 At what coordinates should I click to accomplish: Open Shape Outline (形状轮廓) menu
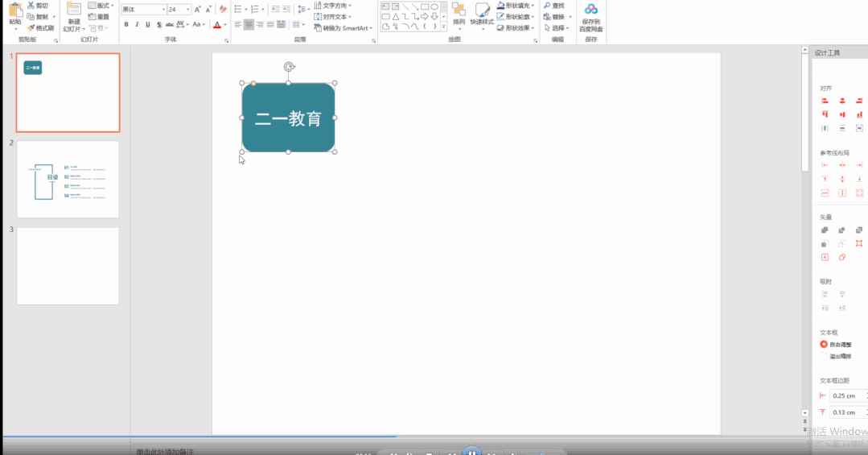pos(516,17)
